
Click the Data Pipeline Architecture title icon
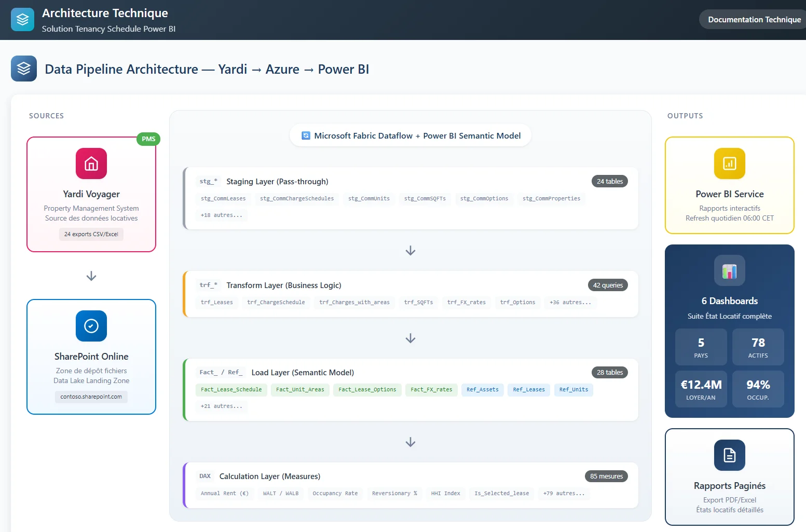tap(23, 69)
